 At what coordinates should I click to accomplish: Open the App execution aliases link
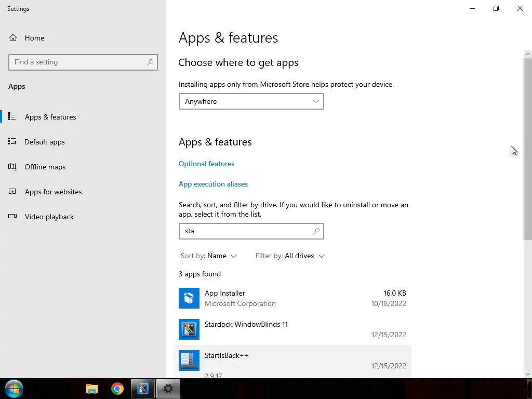click(x=213, y=184)
